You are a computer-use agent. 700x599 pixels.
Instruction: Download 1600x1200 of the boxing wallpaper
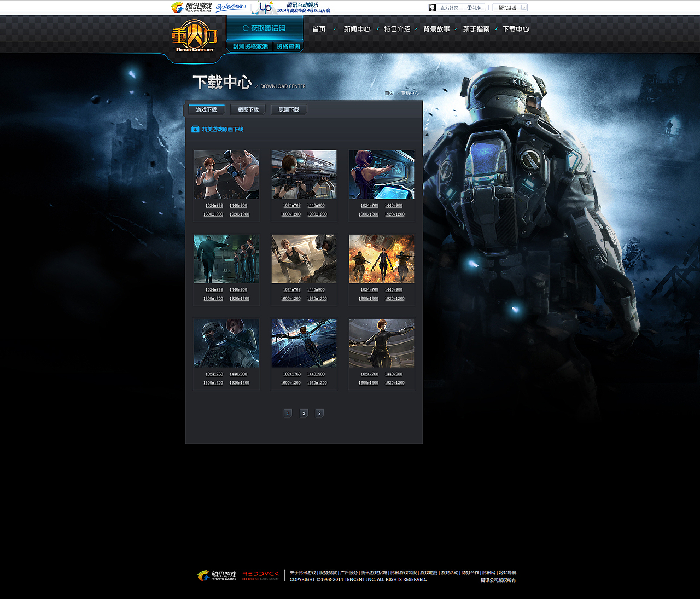213,214
